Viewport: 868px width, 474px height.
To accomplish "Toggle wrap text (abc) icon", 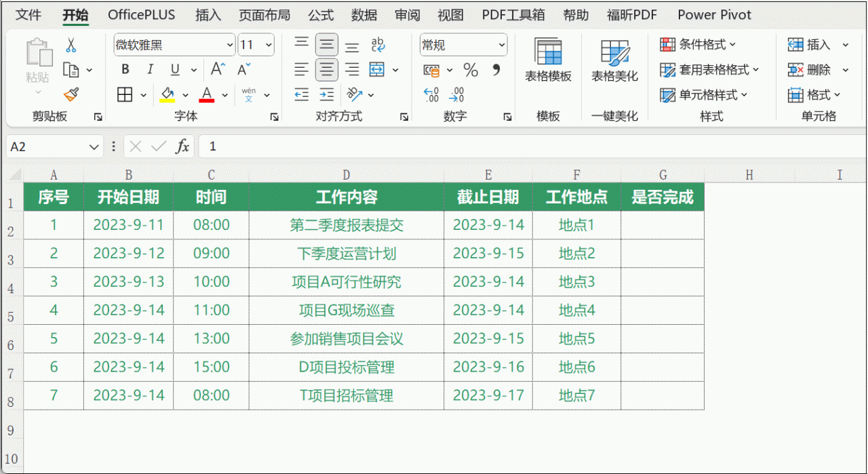I will pyautogui.click(x=378, y=45).
